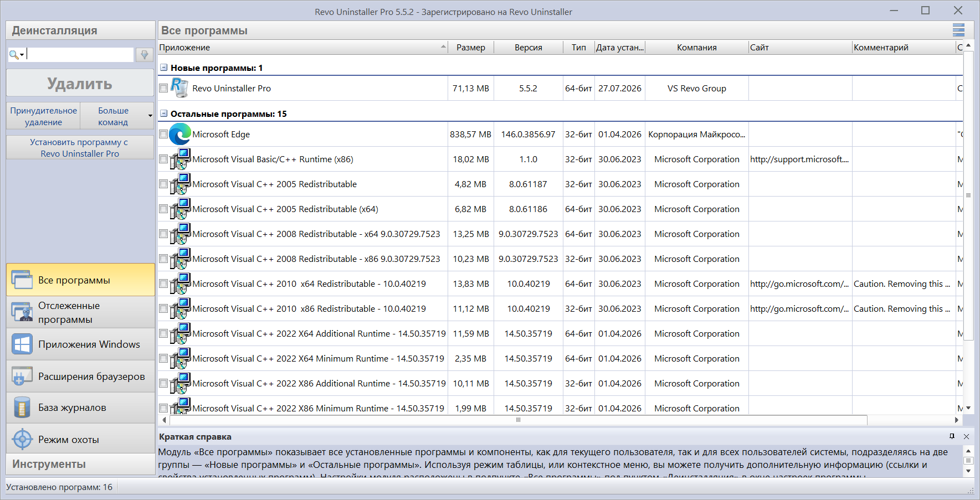Screen dimensions: 980x500
Task: Click icon of Visual C++ 2022 X64 Additional Runtime
Action: [x=180, y=333]
